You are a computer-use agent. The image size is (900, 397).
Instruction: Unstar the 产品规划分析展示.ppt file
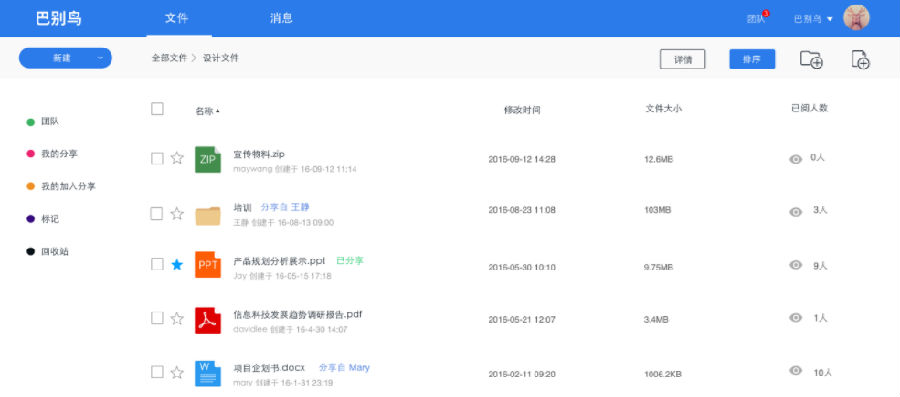[177, 264]
